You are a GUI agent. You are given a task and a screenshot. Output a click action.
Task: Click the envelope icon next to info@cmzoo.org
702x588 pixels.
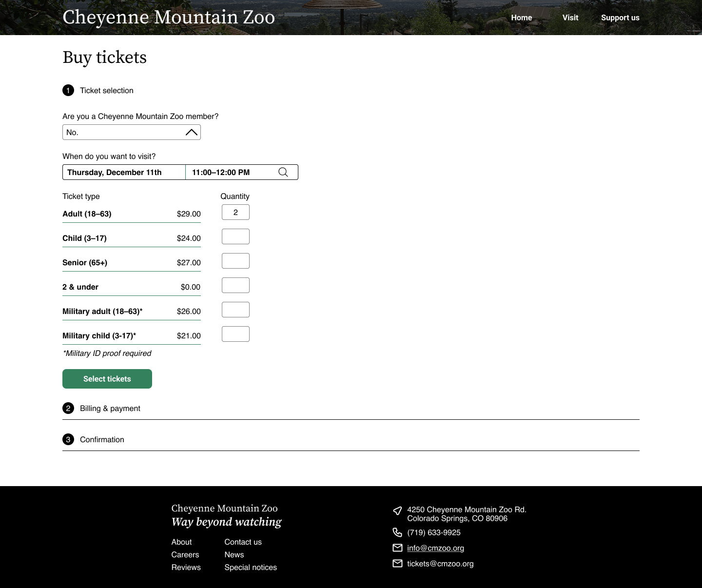[398, 548]
